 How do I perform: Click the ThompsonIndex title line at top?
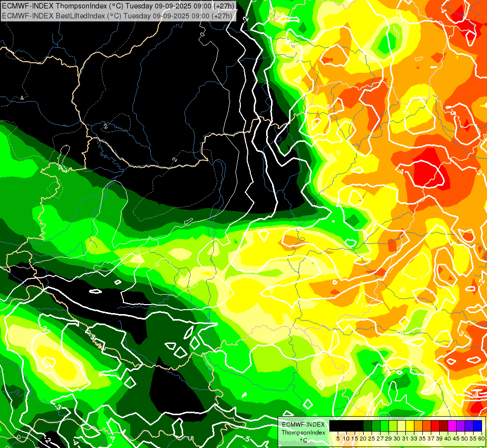click(x=118, y=5)
